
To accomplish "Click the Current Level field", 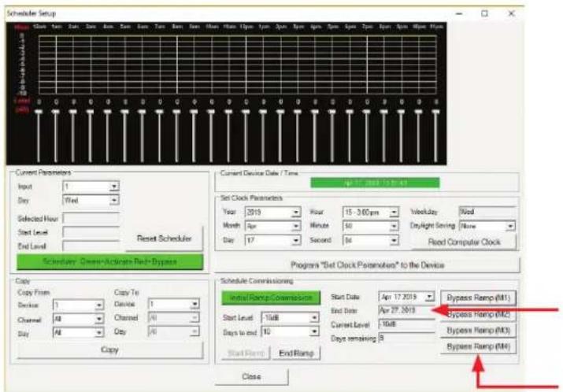I will pyautogui.click(x=406, y=324).
